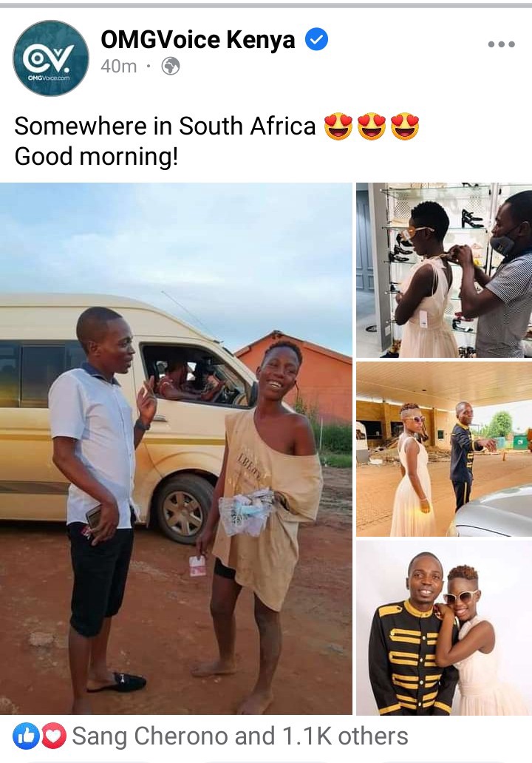Tap the blue verified badge
532x763 pixels.
click(316, 39)
